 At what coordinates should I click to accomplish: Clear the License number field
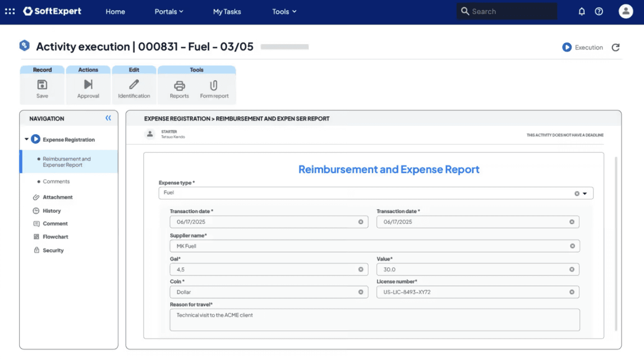[x=572, y=292]
